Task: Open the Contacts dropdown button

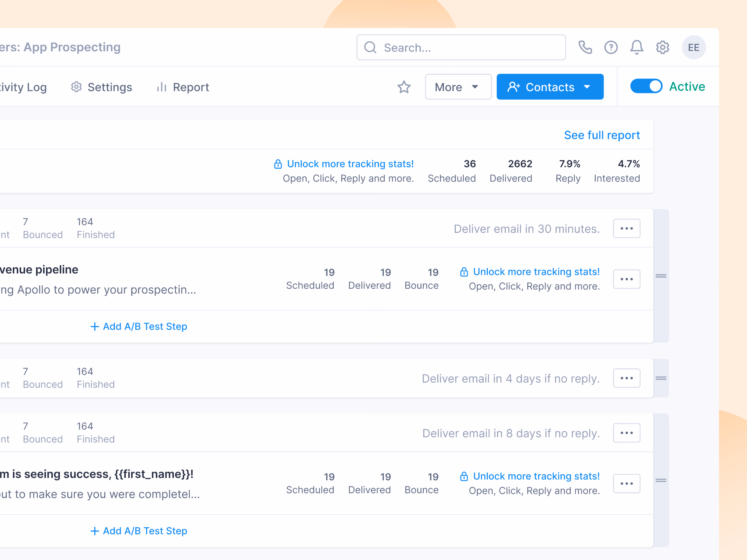Action: tap(550, 87)
